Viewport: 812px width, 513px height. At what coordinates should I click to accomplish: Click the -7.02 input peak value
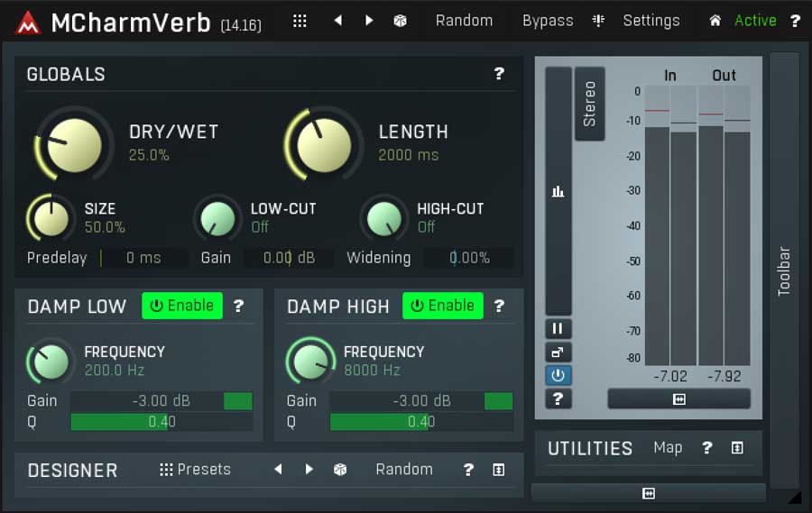[670, 376]
